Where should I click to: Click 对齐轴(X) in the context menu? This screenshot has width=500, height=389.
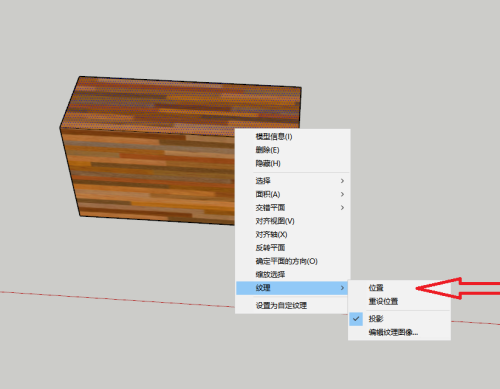(x=293, y=234)
